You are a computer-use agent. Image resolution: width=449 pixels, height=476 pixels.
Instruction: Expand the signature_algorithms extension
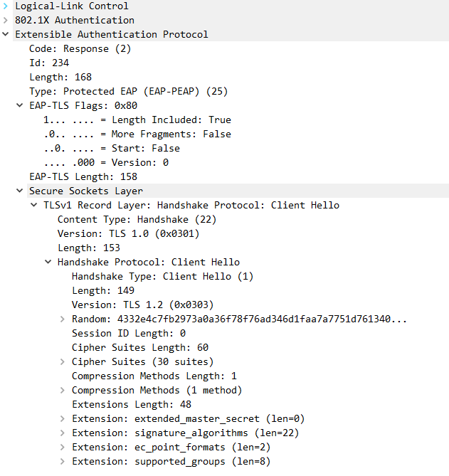[63, 433]
